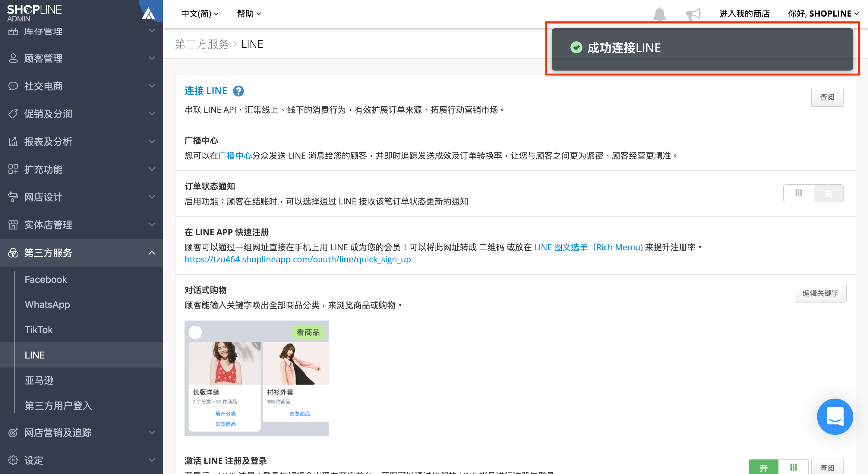Click the 库存管理 inventory icon
868x474 pixels.
pyautogui.click(x=13, y=31)
